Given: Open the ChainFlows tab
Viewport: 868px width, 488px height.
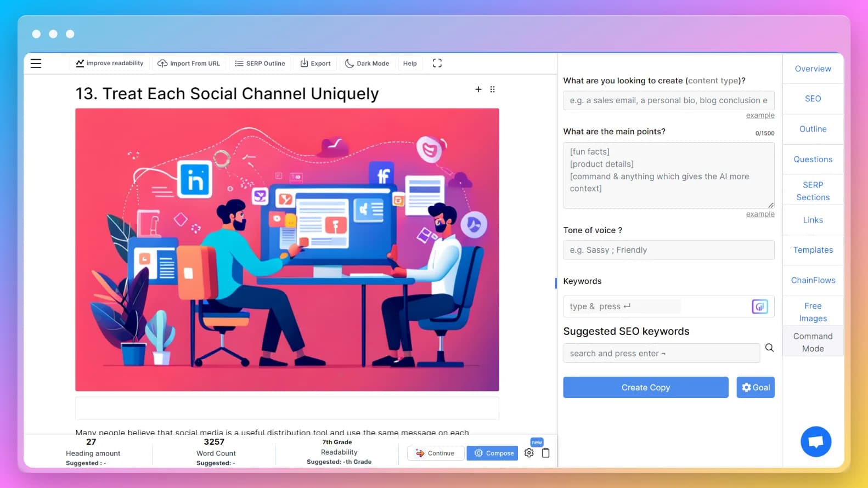Looking at the screenshot, I should tap(813, 280).
